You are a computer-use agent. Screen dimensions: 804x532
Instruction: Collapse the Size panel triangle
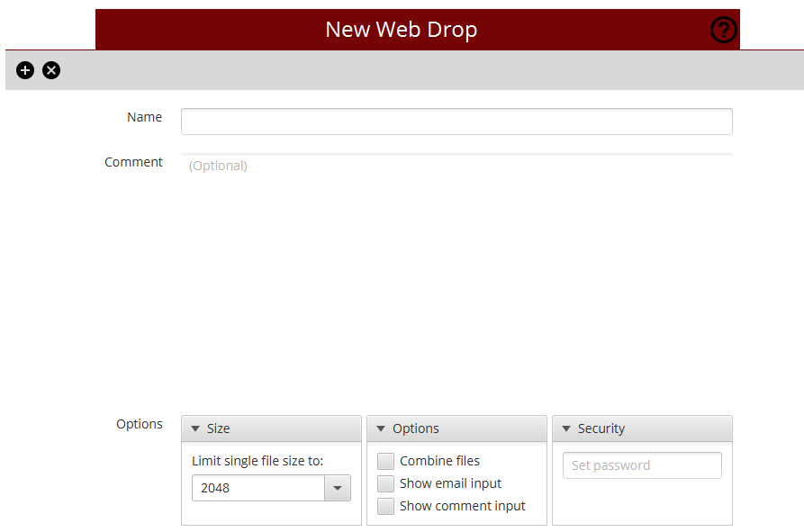tap(195, 428)
